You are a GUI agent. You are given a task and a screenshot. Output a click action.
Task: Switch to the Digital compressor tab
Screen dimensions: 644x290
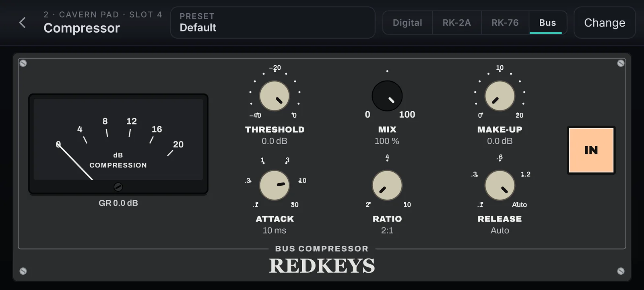(407, 23)
